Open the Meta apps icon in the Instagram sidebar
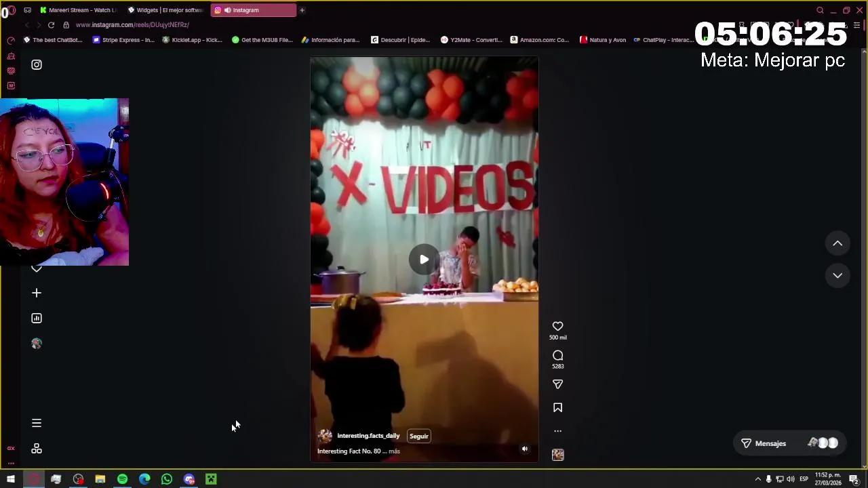This screenshot has width=868, height=488. click(37, 449)
